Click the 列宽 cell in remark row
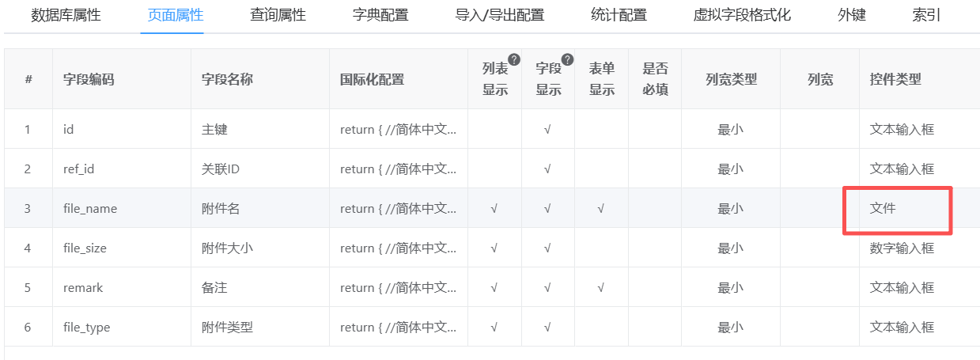Screen dimensions: 980x360 (819, 288)
